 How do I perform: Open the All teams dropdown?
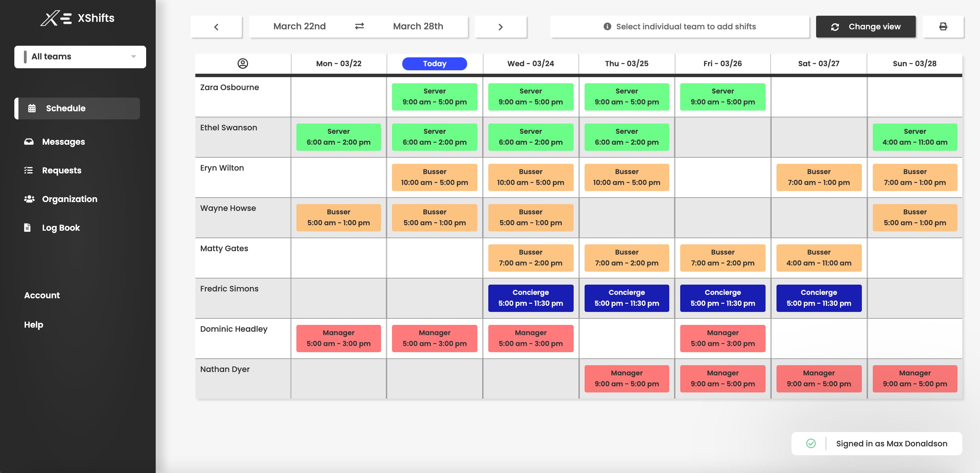(80, 57)
